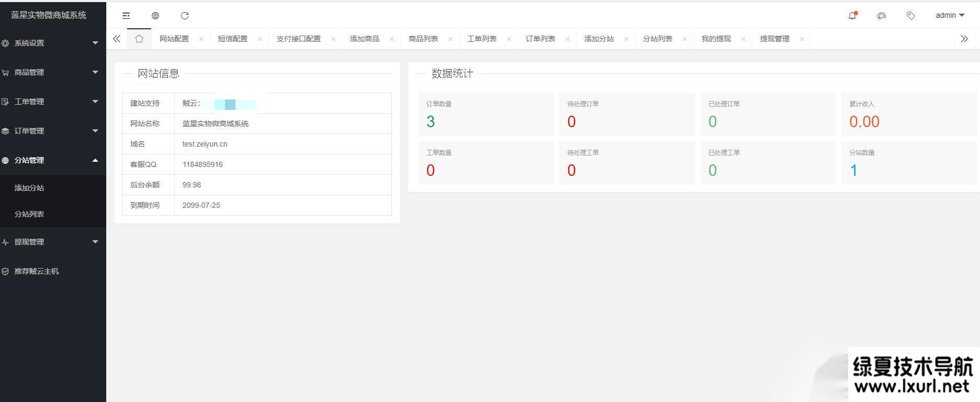980x402 pixels.
Task: Click the 提现管理 pulse icon
Action: (x=5, y=242)
